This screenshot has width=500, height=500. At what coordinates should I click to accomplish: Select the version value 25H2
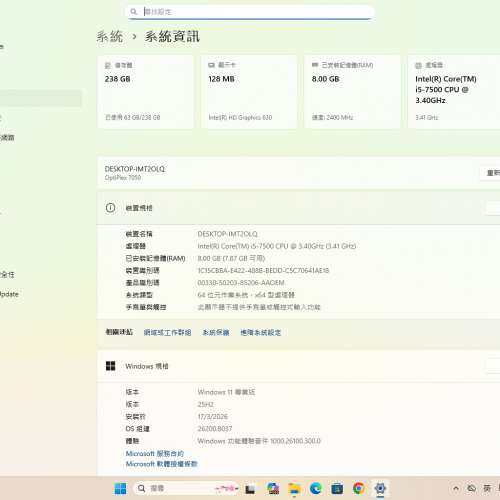(205, 404)
